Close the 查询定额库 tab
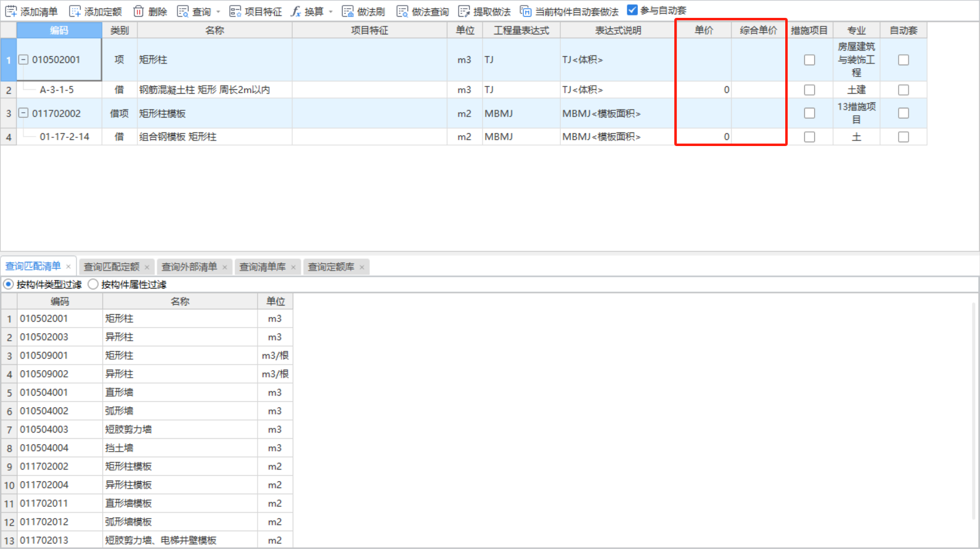 pos(362,267)
